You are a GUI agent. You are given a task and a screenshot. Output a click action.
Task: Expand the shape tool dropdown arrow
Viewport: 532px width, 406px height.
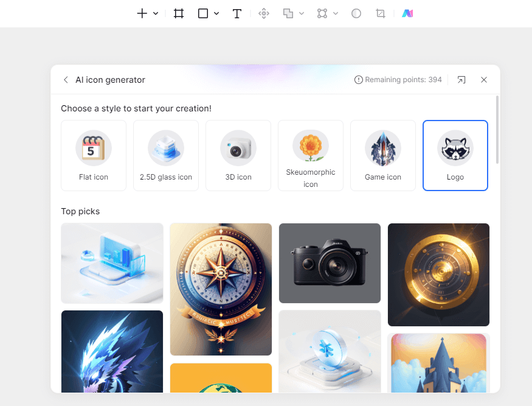point(216,13)
